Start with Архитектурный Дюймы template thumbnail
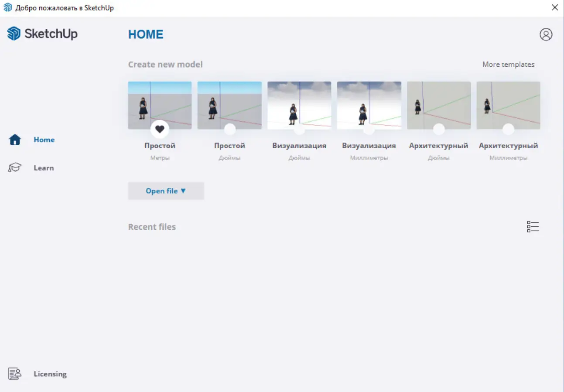The width and height of the screenshot is (564, 392). 439,106
